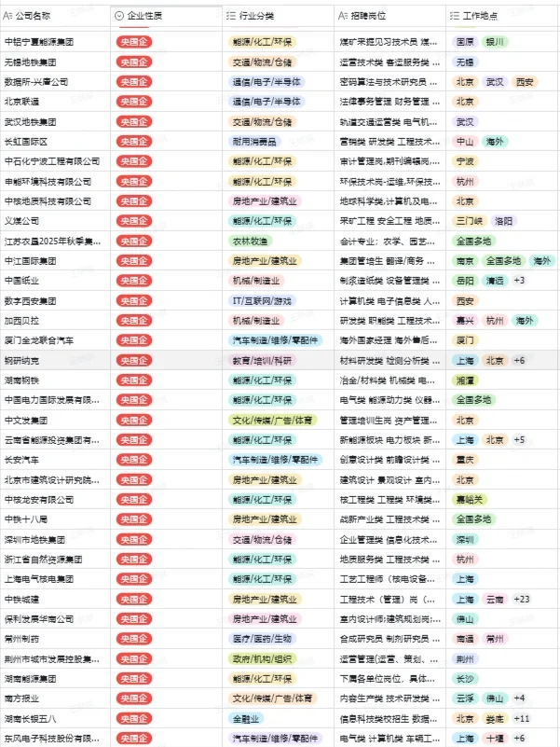Screen dimensions: 560x747
Task: Expand +11 more locations for 湖南长银五八
Action: point(522,719)
